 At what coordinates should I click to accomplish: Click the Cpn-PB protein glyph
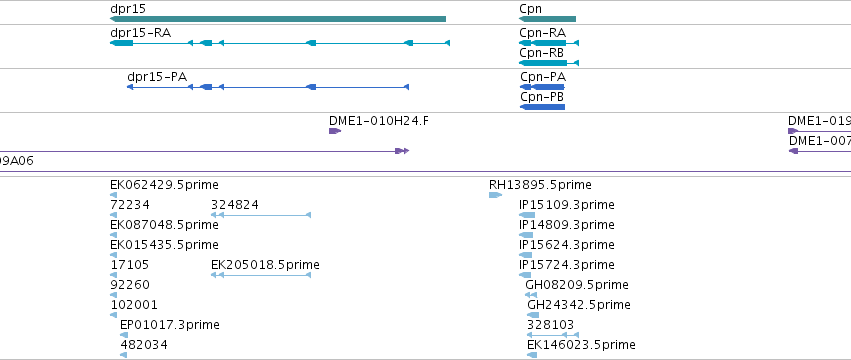click(x=543, y=107)
